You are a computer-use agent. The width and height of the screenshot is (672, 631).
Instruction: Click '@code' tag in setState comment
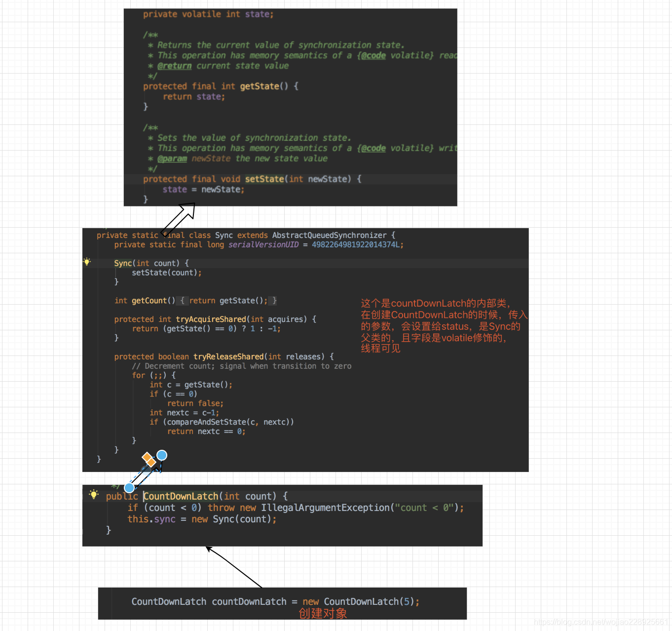coord(373,148)
